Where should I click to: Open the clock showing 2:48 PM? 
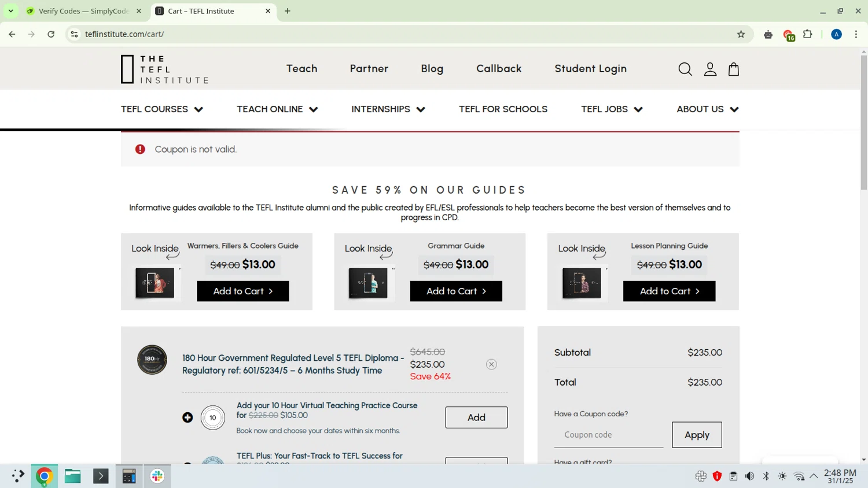(x=840, y=476)
